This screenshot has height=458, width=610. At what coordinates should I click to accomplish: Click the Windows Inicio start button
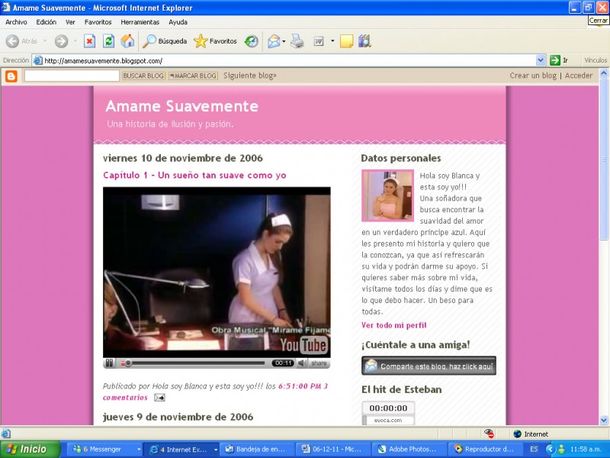pyautogui.click(x=30, y=449)
